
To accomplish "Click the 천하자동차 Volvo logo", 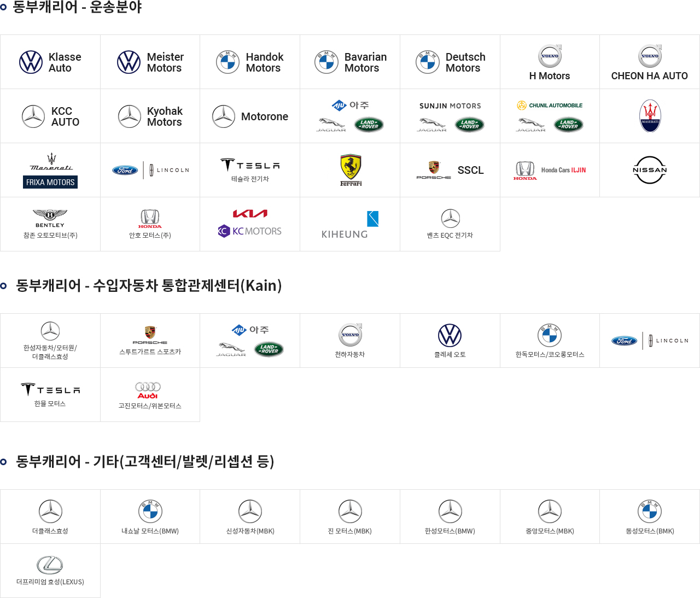I will coord(350,335).
